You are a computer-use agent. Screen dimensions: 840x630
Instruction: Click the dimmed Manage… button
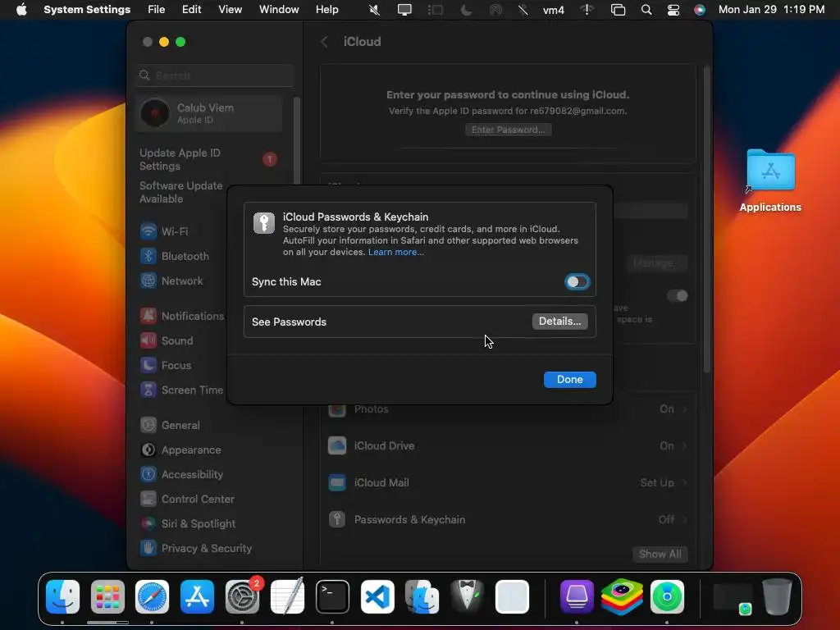pyautogui.click(x=657, y=263)
